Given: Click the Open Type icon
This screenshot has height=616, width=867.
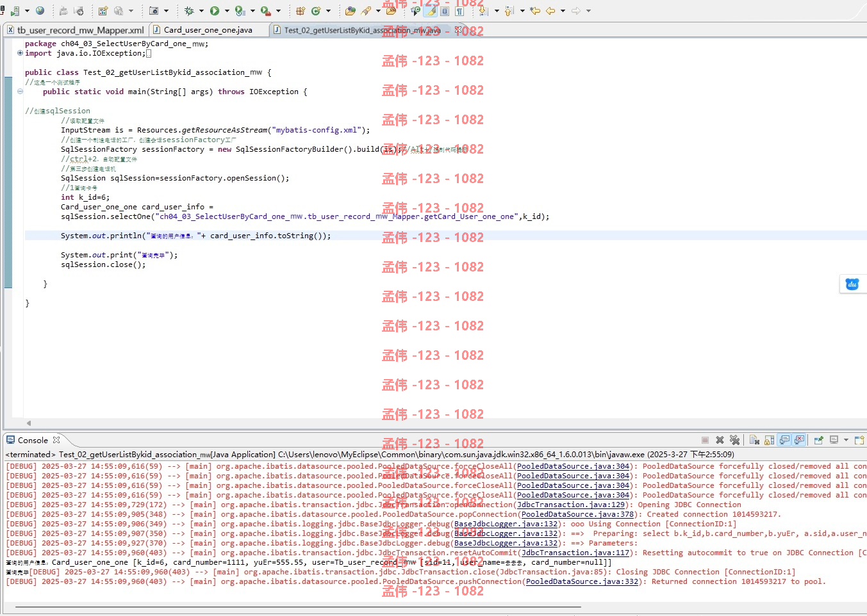Looking at the screenshot, I should click(350, 11).
